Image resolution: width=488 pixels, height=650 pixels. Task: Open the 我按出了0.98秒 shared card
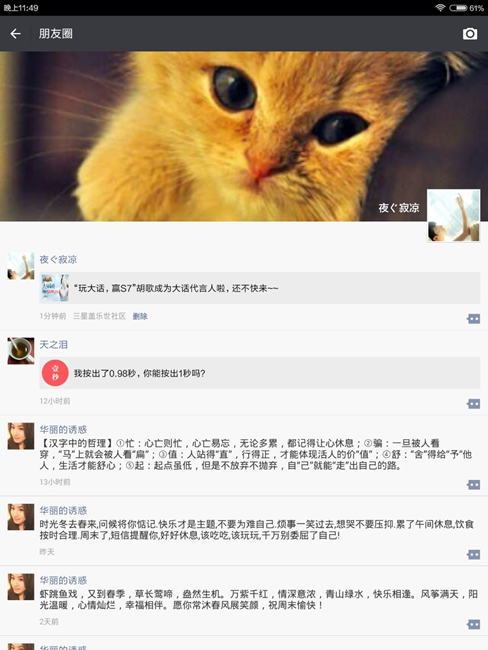(x=260, y=373)
